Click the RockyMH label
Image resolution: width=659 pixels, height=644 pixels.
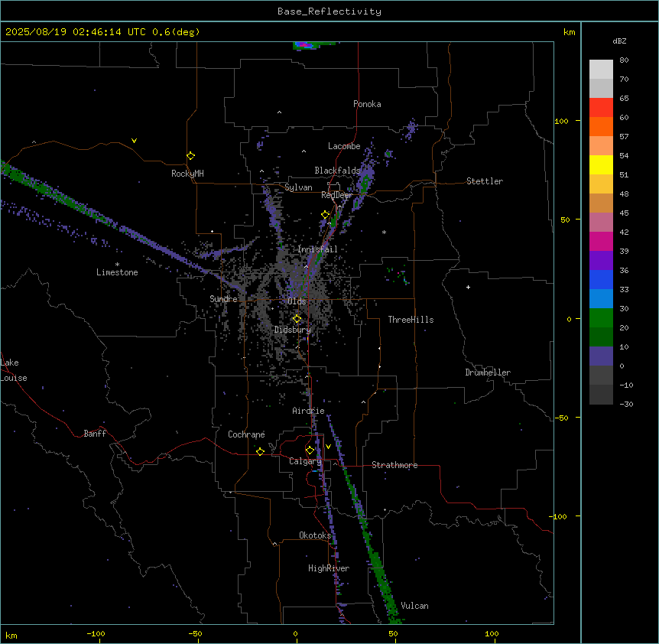[187, 174]
